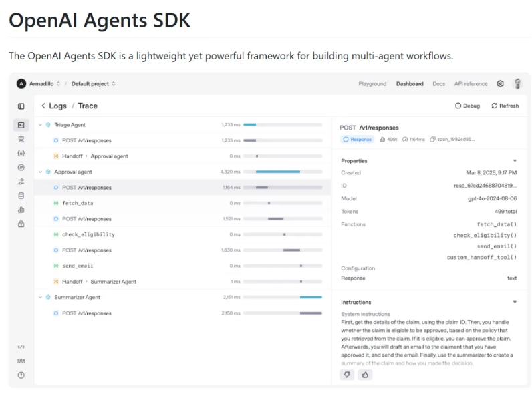Click the fetch_data function icon
The width and height of the screenshot is (532, 402).
tap(56, 203)
